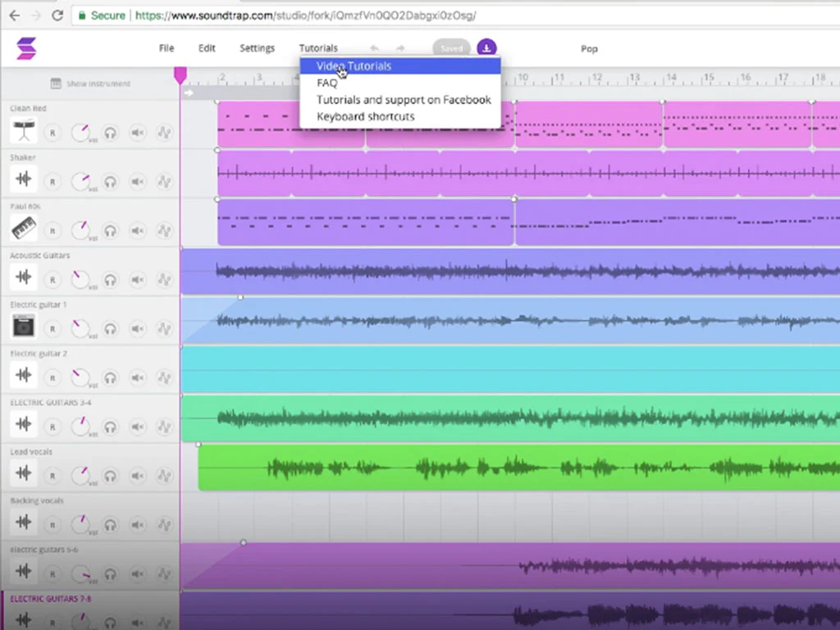Solo the Acoustic Guitars track with headphones

coord(110,279)
